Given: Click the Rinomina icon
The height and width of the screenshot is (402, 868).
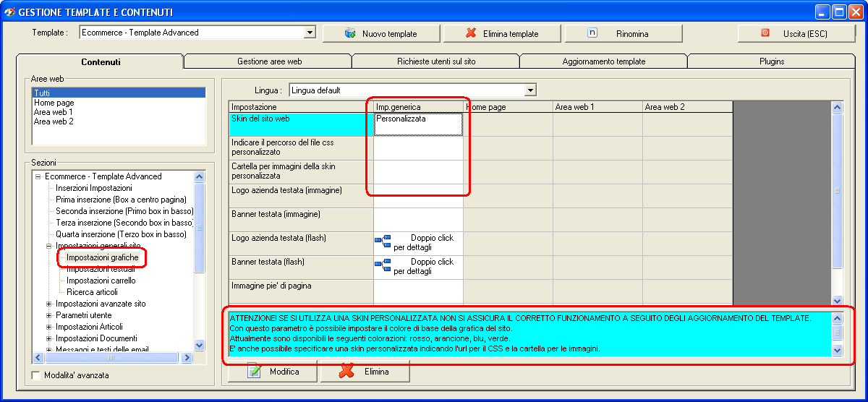Looking at the screenshot, I should click(592, 33).
